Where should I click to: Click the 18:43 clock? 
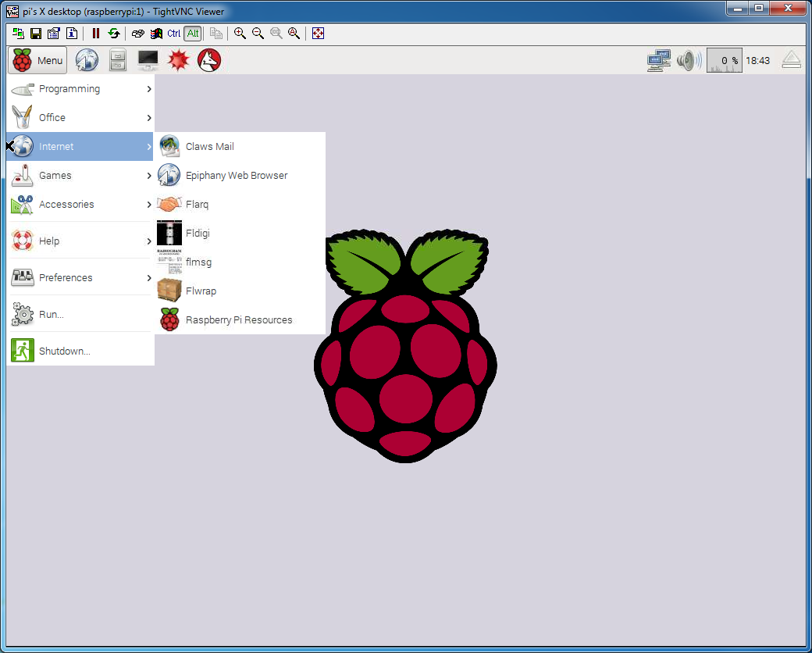click(x=757, y=61)
